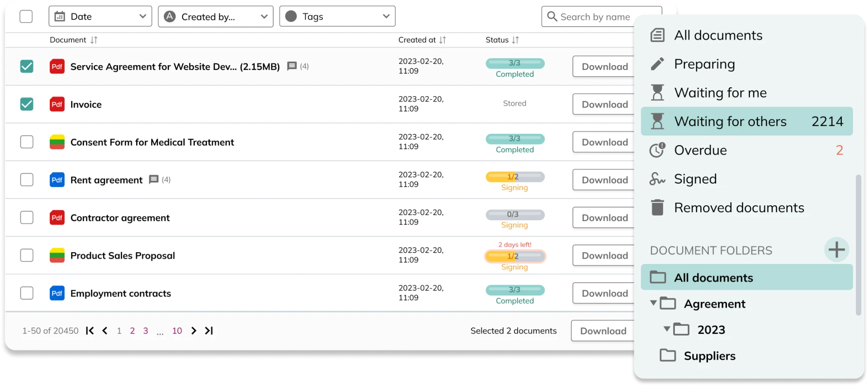Download the Service Agreement document

click(x=604, y=66)
